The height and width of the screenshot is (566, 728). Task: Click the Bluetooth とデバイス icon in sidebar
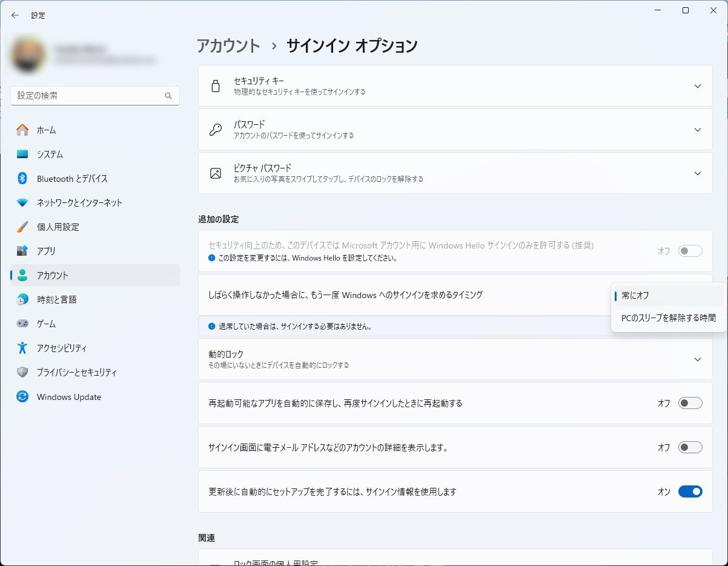coord(22,178)
